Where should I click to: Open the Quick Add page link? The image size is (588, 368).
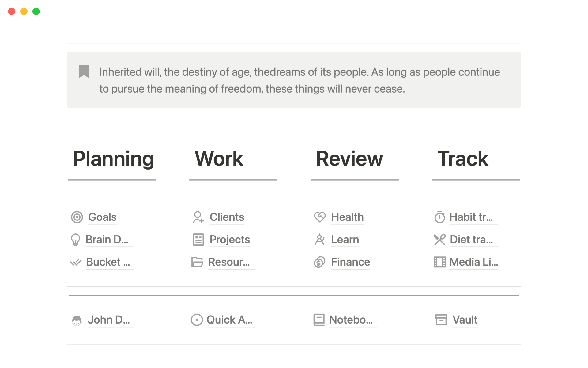229,320
